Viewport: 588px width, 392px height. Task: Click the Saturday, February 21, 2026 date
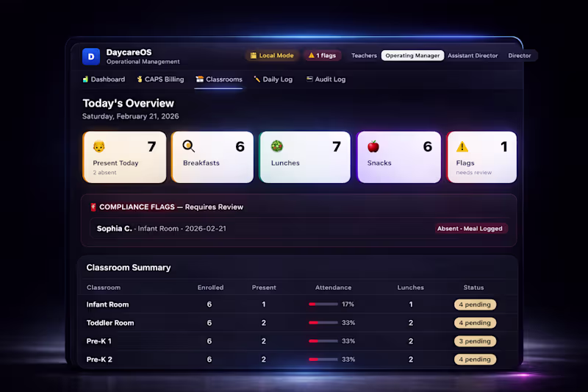(131, 116)
